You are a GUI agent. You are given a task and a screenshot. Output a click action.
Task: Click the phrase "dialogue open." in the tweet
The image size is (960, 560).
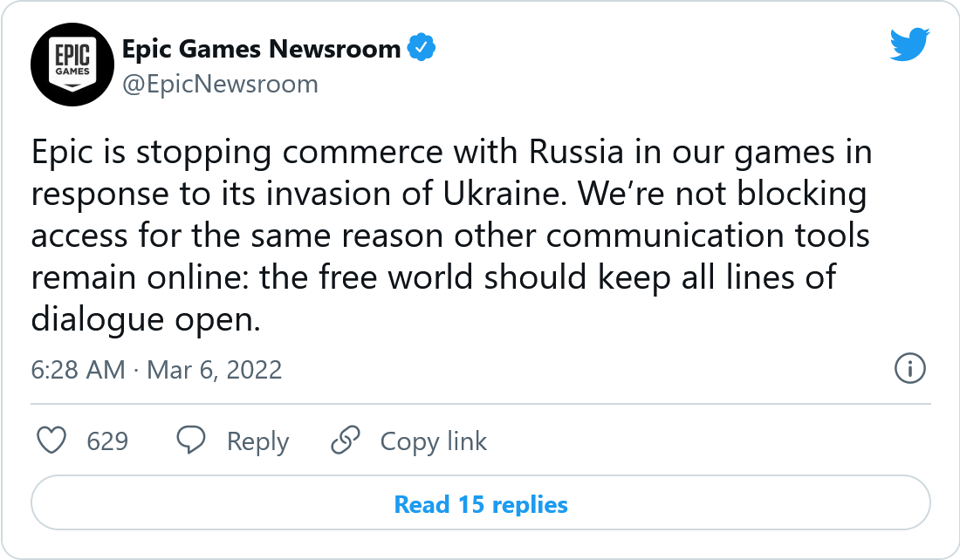pos(146,319)
